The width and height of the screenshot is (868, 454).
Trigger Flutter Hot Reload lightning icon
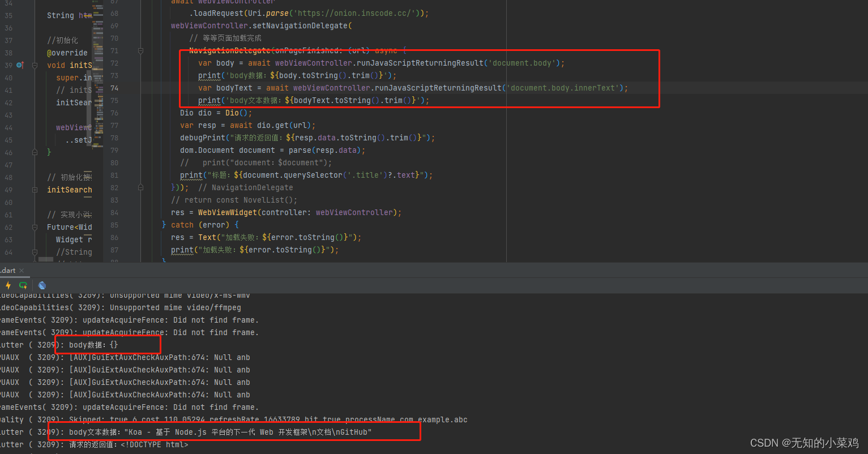tap(8, 285)
